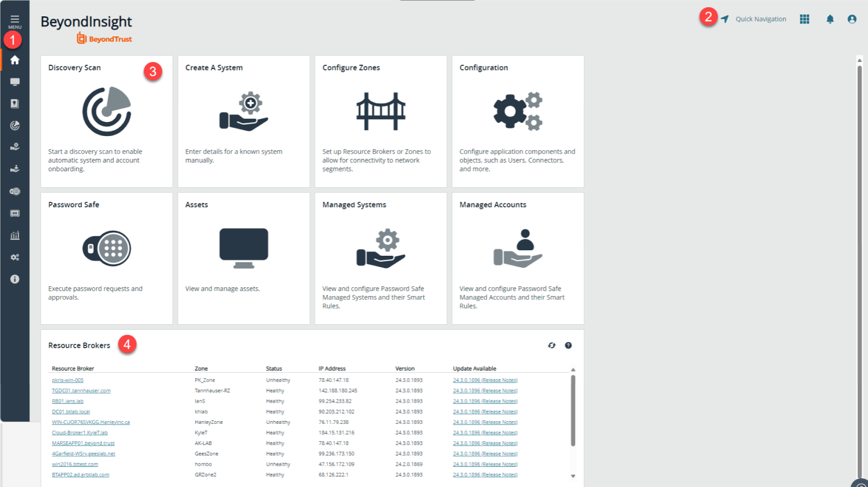Screen dimensions: 868x487
Task: Open the RB01.ians.lab broker link
Action: tap(68, 401)
